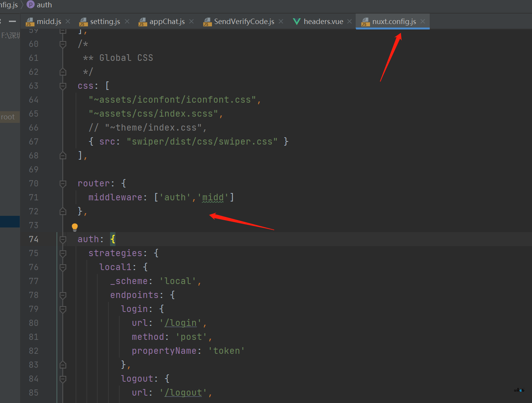Select the auth breadcrumb item
The height and width of the screenshot is (403, 532).
[x=44, y=5]
